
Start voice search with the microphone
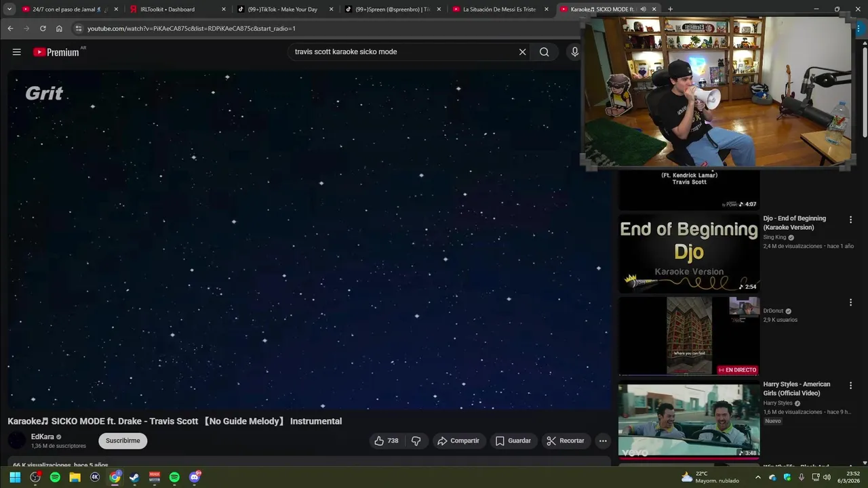[574, 52]
